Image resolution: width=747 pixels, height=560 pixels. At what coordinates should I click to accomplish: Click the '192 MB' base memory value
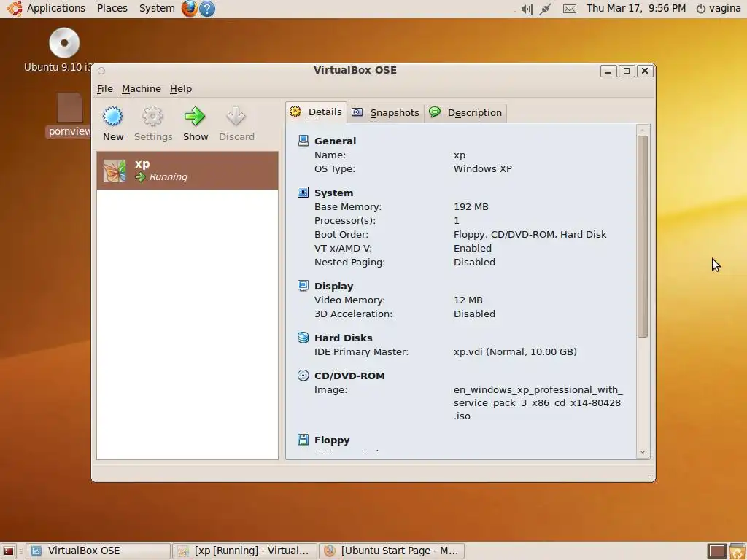471,206
